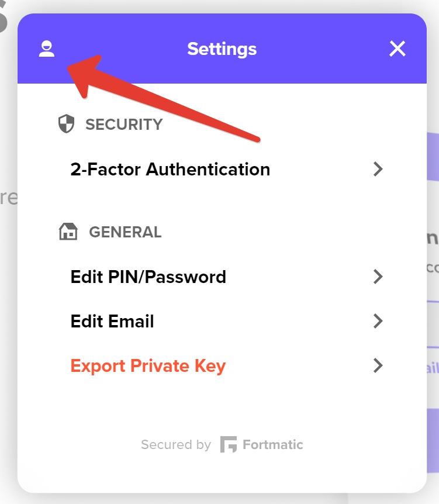Click the Fortmatic logo icon
The height and width of the screenshot is (504, 439).
(x=228, y=445)
